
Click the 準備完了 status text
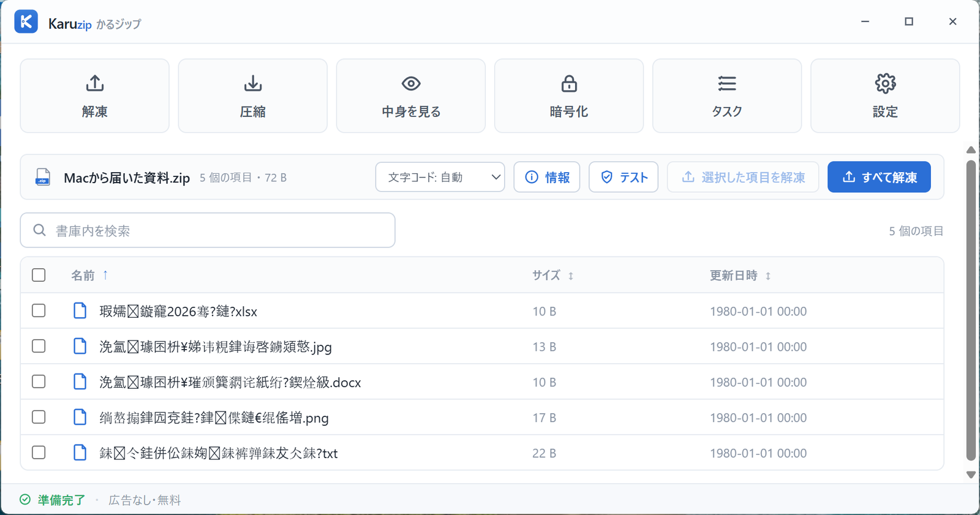(61, 500)
